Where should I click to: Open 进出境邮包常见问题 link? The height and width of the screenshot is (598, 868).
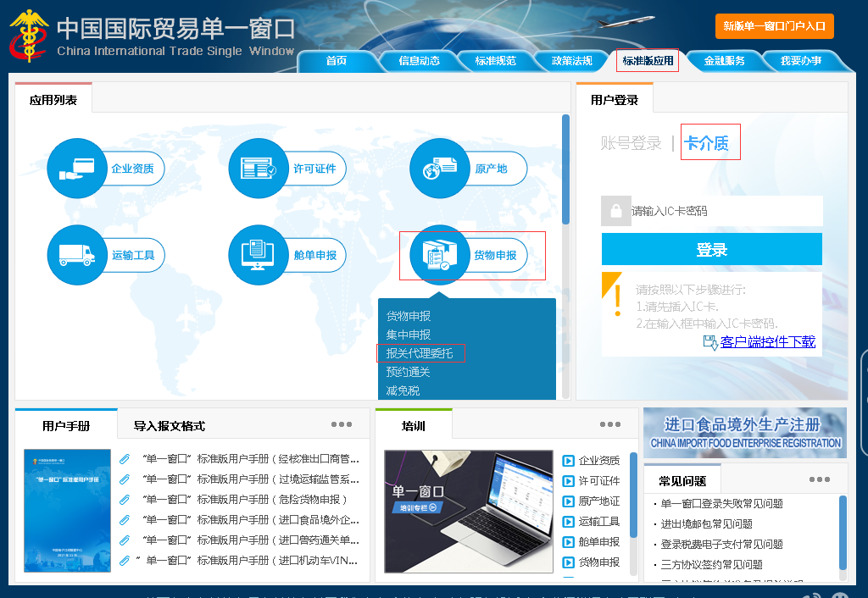(x=706, y=523)
